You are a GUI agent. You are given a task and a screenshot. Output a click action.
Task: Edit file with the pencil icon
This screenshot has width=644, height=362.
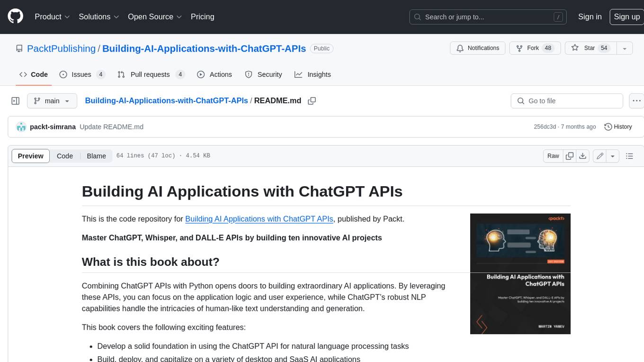[x=599, y=156]
